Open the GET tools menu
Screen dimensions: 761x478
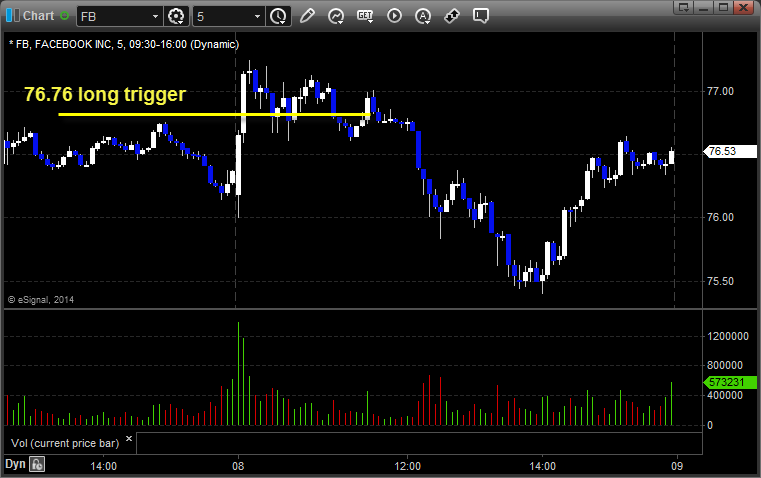[365, 16]
